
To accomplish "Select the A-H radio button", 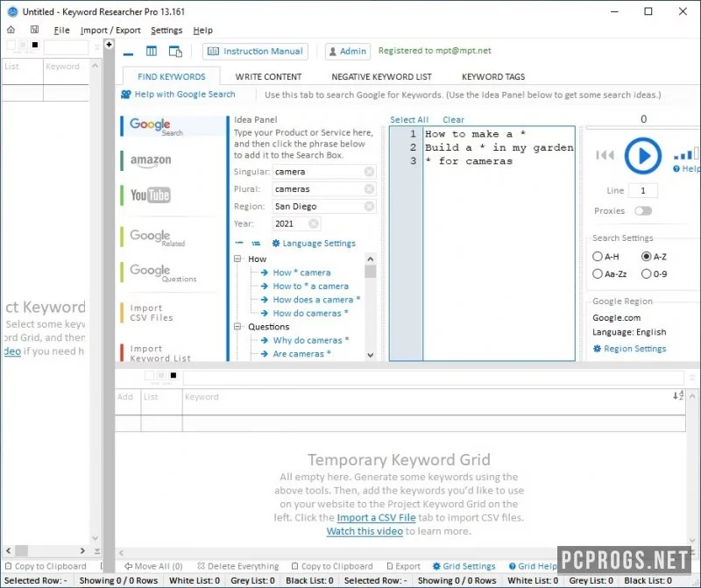I will coord(598,257).
